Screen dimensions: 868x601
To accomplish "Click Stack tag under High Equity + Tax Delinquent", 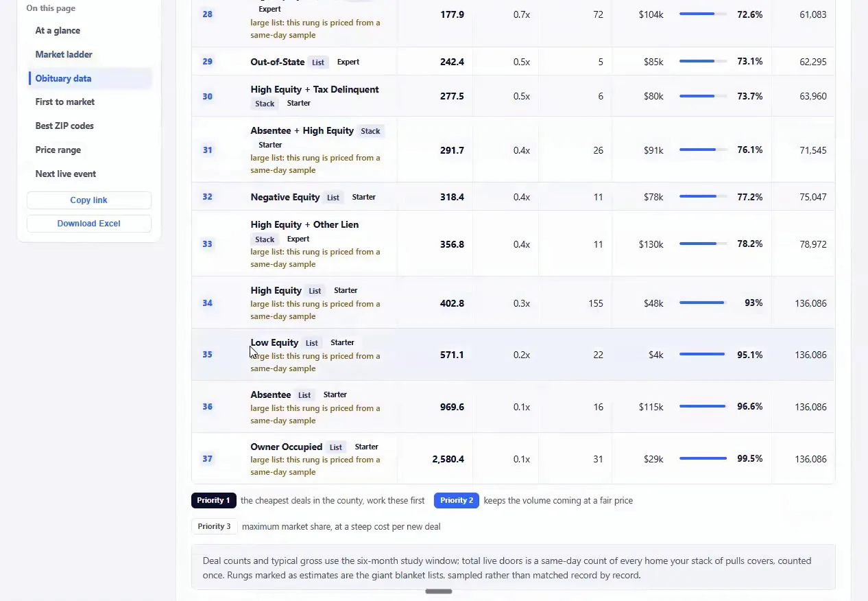I will coord(265,104).
